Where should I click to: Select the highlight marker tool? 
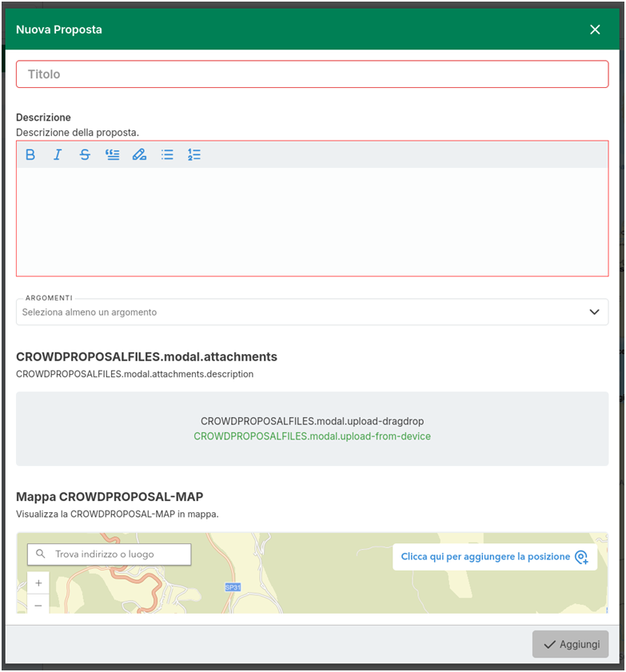tap(139, 155)
